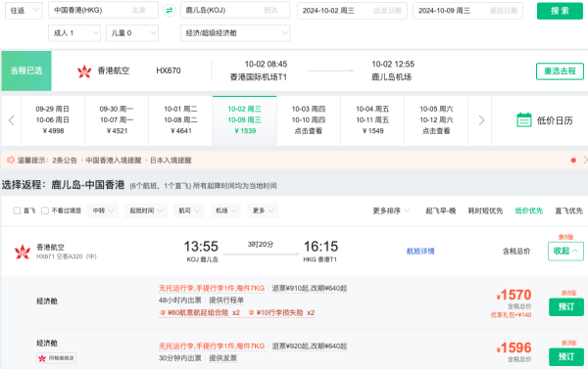Screen dimensions: 588x369
Task: Click the airline flagship store badge
Action: (x=56, y=358)
